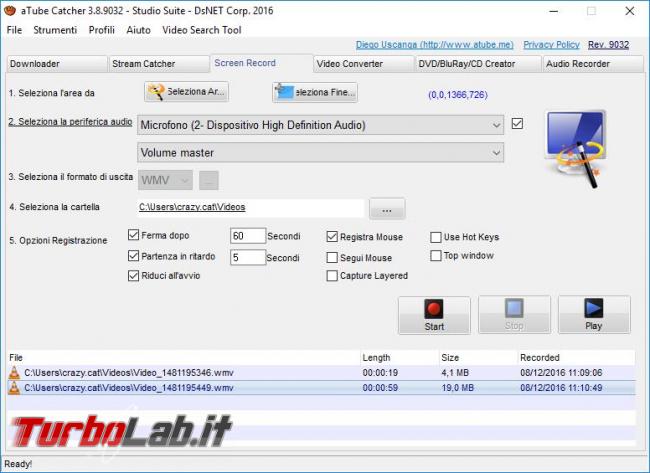Click the 00:00:59 length cell
Viewport: 650px width, 473px height.
pos(380,388)
